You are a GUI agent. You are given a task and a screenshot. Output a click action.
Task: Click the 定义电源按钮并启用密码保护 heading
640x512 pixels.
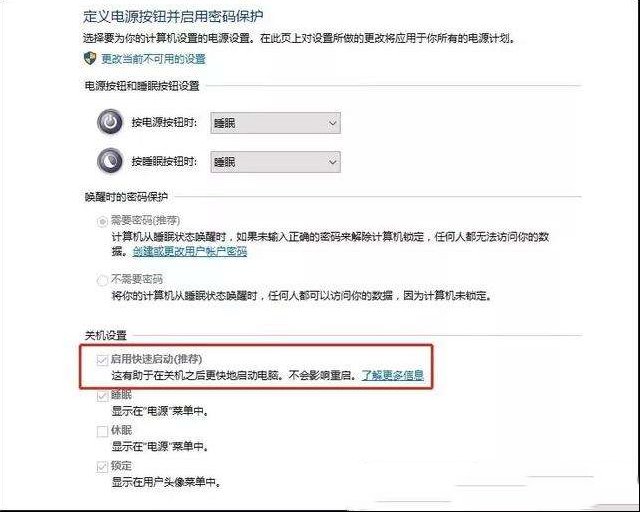pos(173,16)
